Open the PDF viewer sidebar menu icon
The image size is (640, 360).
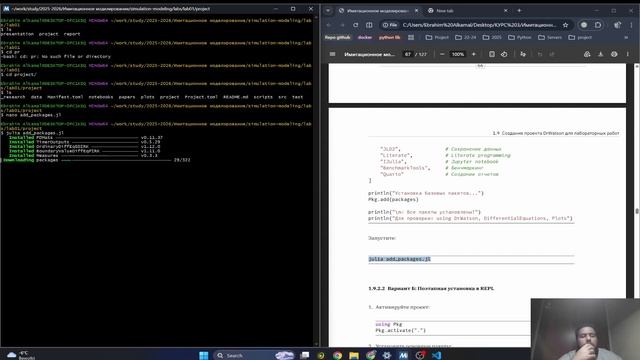point(332,54)
